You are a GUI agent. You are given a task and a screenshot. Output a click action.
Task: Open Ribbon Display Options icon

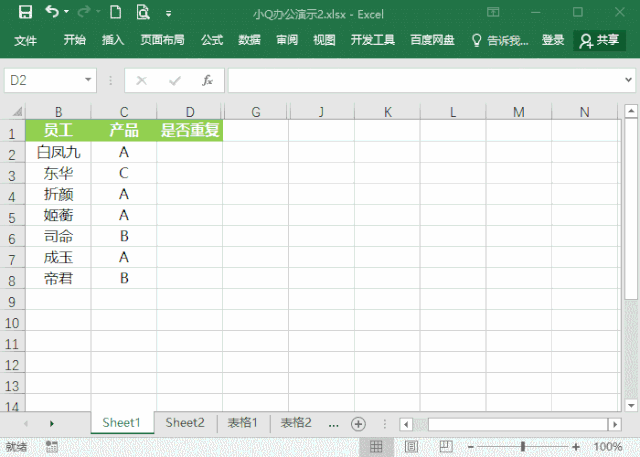(x=493, y=12)
